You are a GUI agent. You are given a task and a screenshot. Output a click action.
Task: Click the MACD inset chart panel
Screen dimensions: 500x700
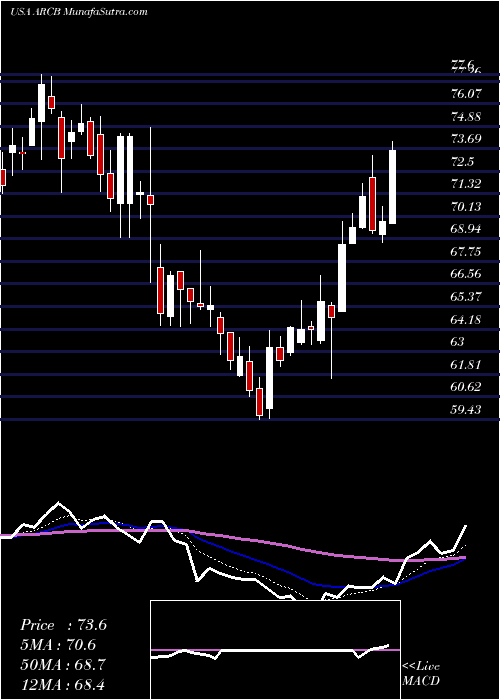(x=275, y=650)
